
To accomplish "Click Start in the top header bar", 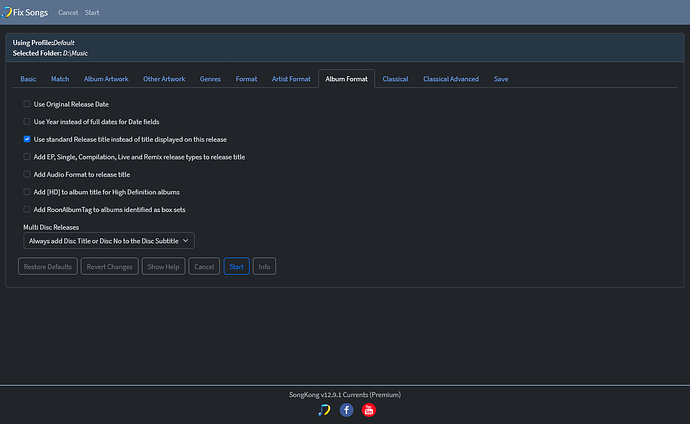I will pos(92,12).
